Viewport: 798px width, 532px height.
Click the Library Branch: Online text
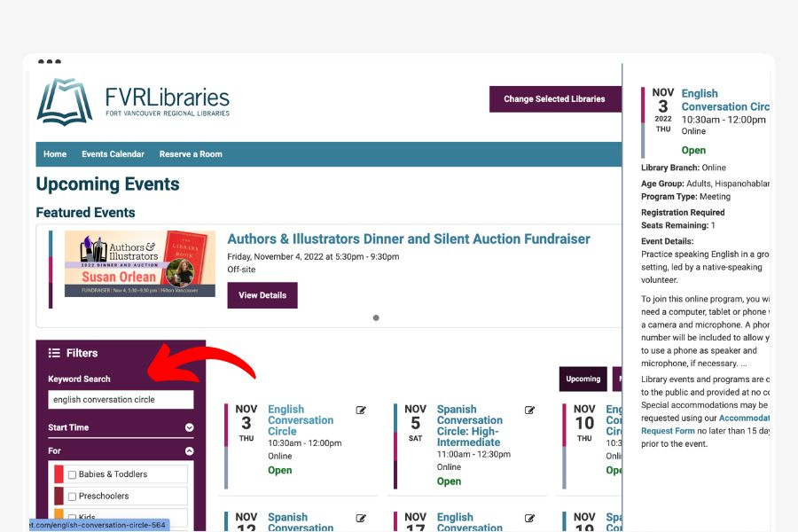(684, 168)
